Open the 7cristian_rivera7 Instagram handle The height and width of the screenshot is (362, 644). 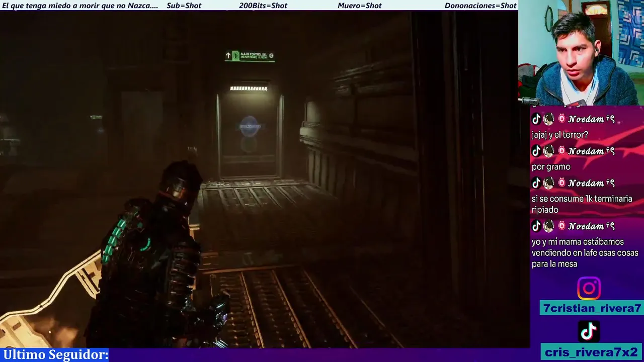[591, 308]
